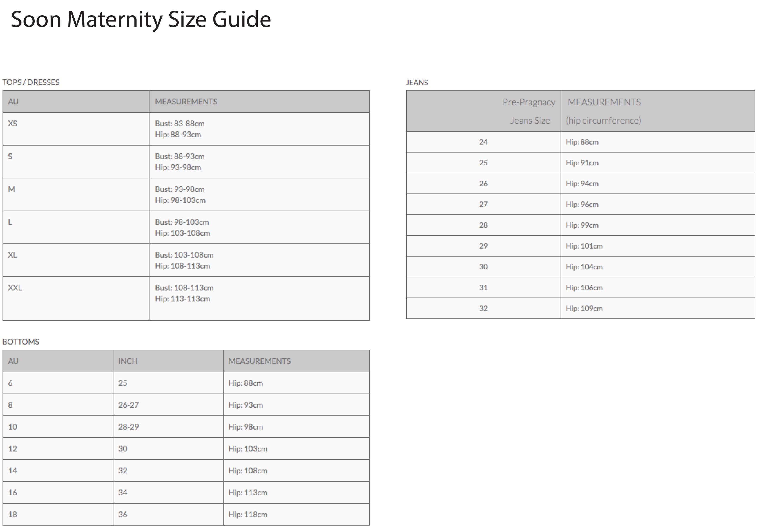Select the XXL size cell
This screenshot has width=759, height=532.
tap(15, 288)
